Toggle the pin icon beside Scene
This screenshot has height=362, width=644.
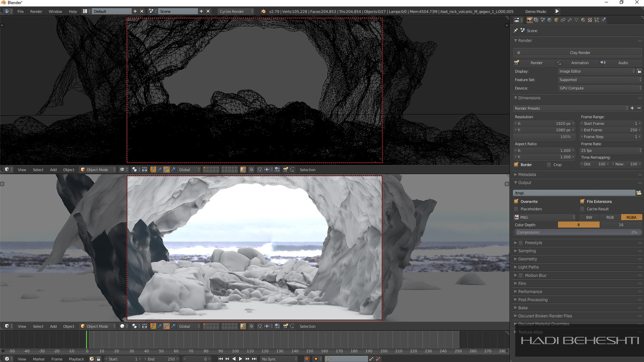pos(516,30)
